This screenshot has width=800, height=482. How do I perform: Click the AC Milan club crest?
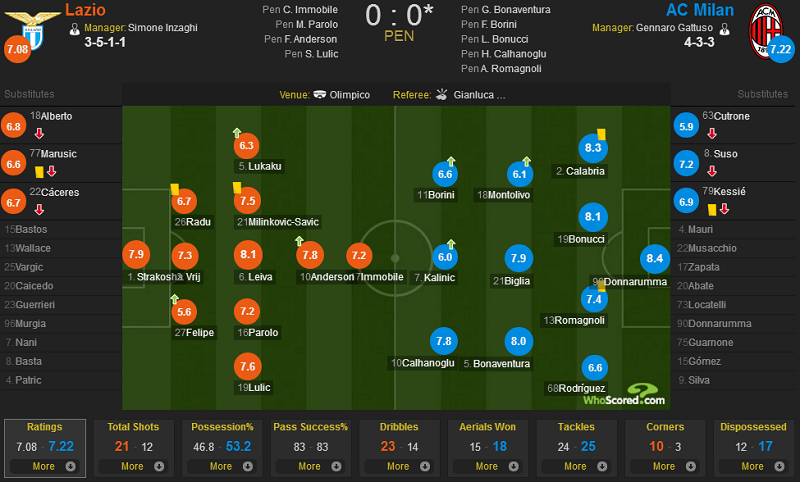point(765,31)
